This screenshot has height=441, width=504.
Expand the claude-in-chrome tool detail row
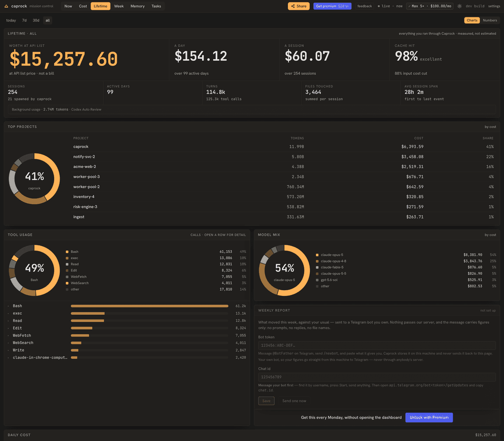pos(127,358)
